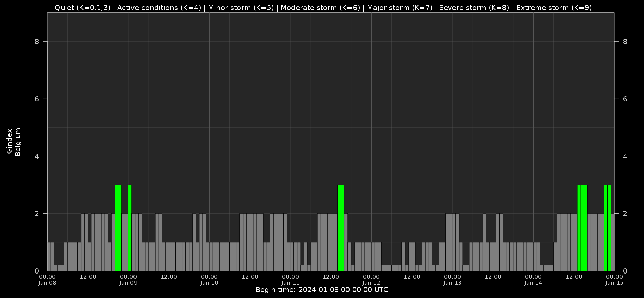Click the green K=3 bar just after Jan 09 00:00

(x=130, y=228)
